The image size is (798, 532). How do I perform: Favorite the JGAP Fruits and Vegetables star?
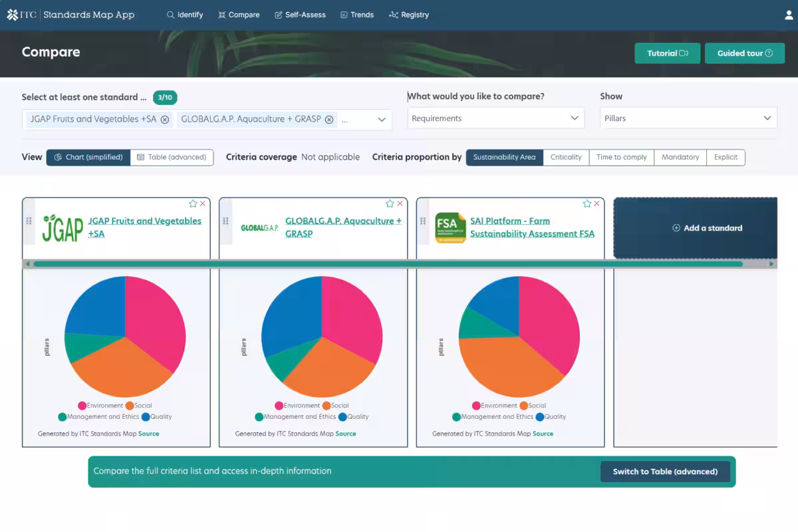193,203
